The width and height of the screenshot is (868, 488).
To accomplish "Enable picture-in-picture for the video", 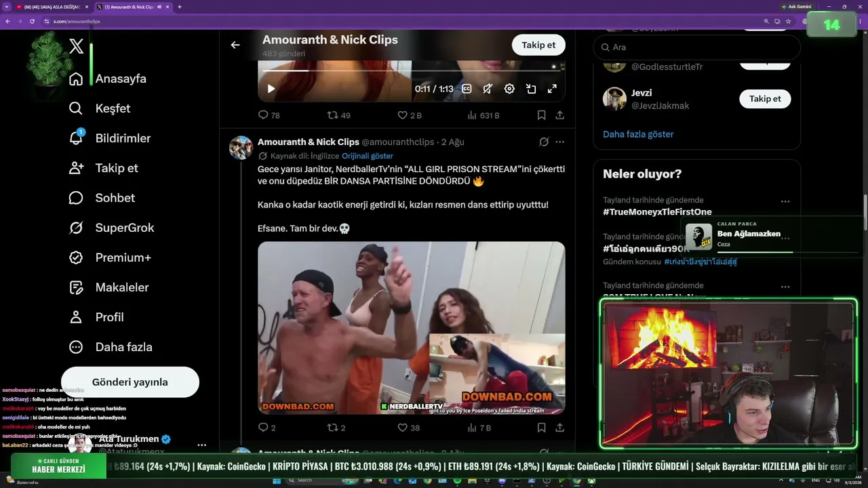I will point(531,89).
